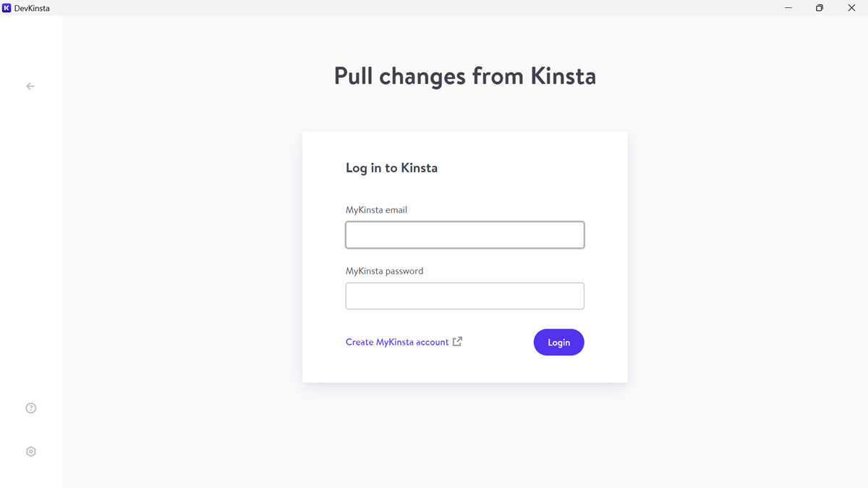Restore down the DevKinsta window

point(820,8)
